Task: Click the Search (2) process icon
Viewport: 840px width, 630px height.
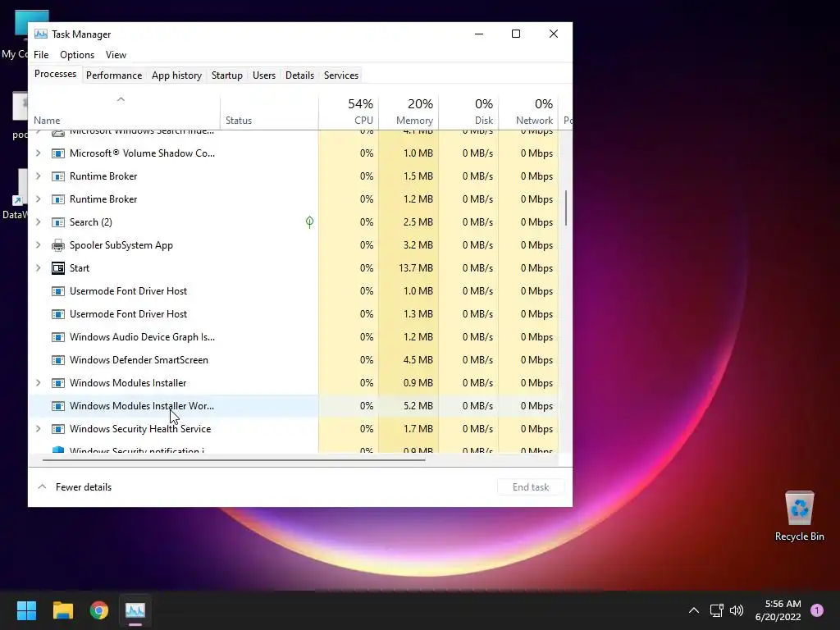Action: coord(58,222)
